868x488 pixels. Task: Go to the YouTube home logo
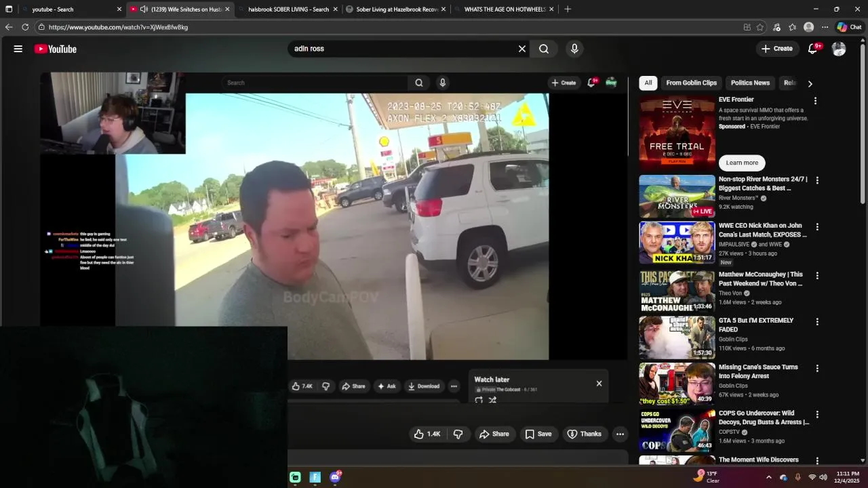56,49
